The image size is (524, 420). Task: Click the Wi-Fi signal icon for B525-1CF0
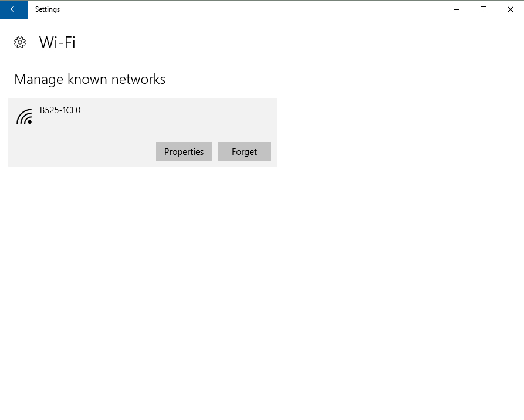pos(24,116)
